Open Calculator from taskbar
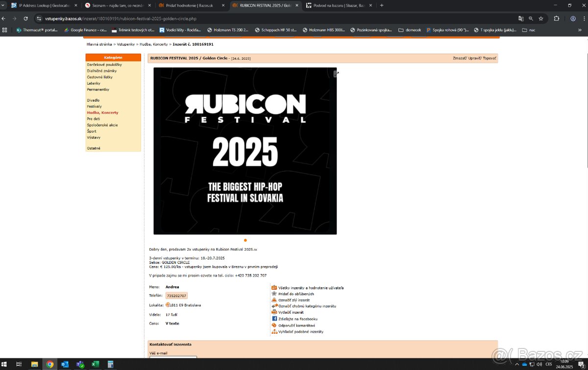588x370 pixels. [x=111, y=364]
